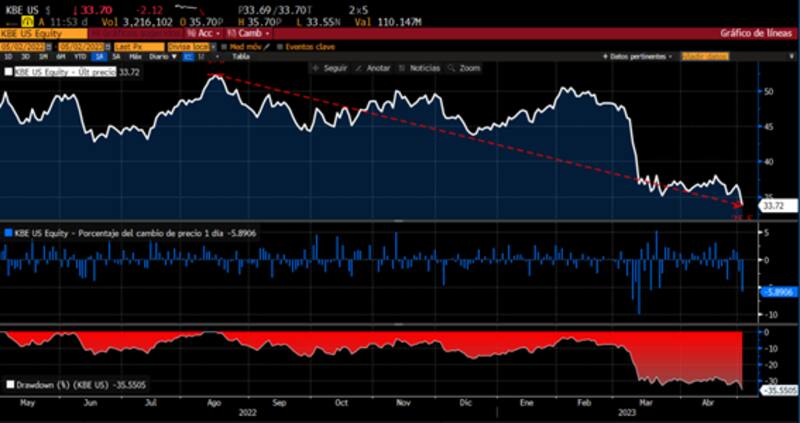The height and width of the screenshot is (423, 800).
Task: Activate the Zoom magnifier tool
Action: tap(466, 68)
